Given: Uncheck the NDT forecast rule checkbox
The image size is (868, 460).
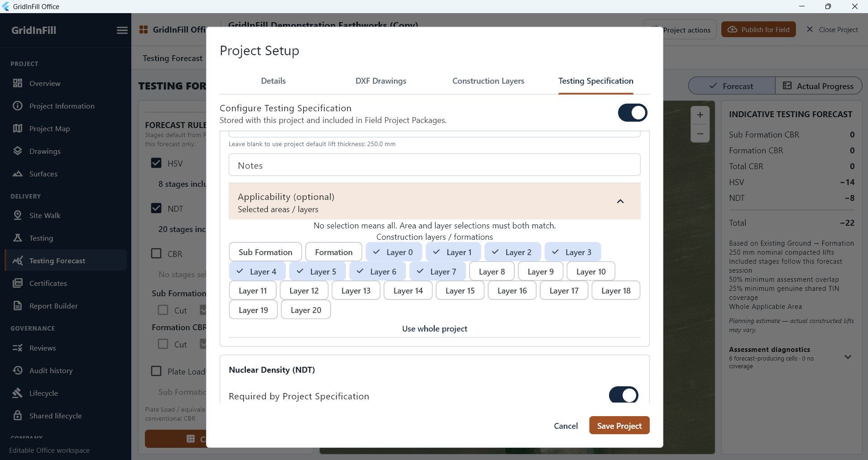Looking at the screenshot, I should click(156, 209).
